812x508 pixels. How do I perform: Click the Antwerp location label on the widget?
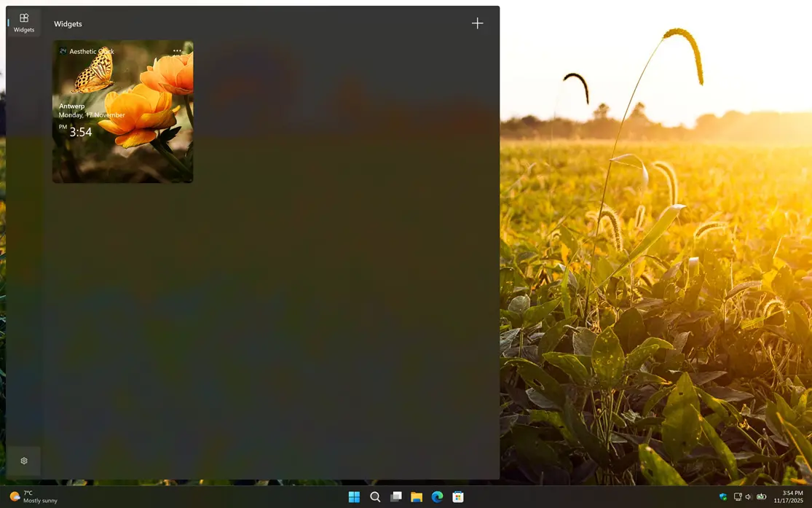71,106
